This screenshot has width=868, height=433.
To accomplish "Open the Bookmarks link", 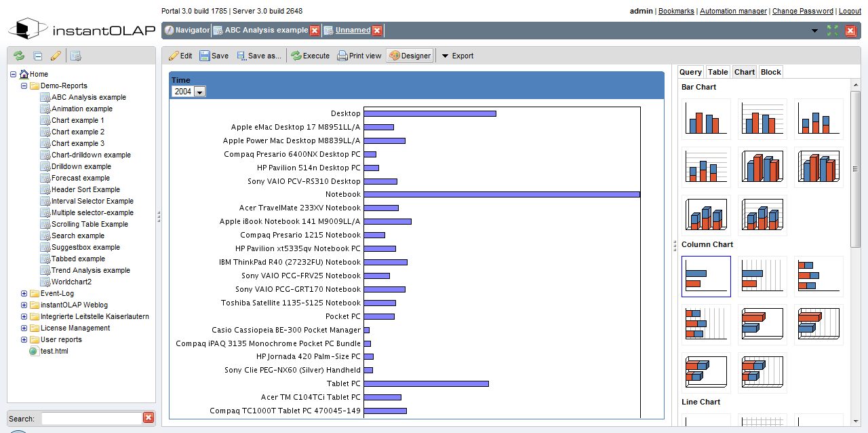I will (676, 11).
